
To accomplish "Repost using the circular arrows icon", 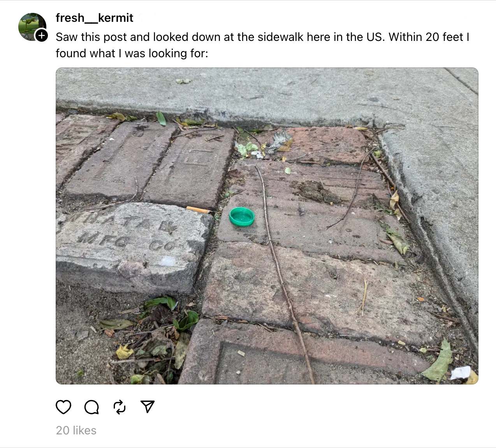I will point(120,407).
